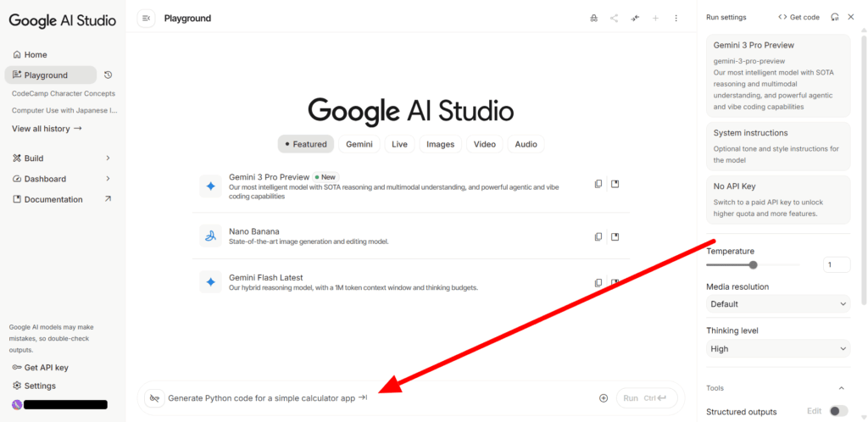Switch to the Gemini tab
Image resolution: width=868 pixels, height=422 pixels.
click(x=359, y=144)
